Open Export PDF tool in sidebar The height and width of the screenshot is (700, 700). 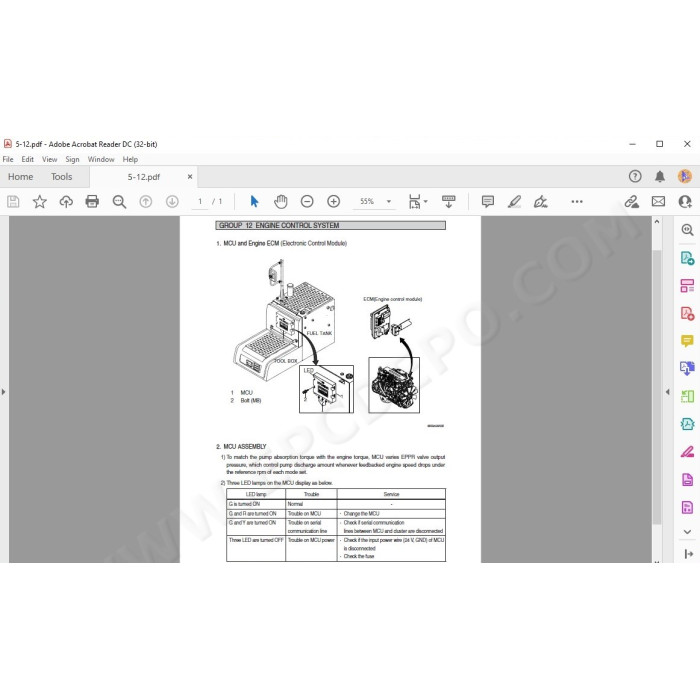[x=687, y=258]
